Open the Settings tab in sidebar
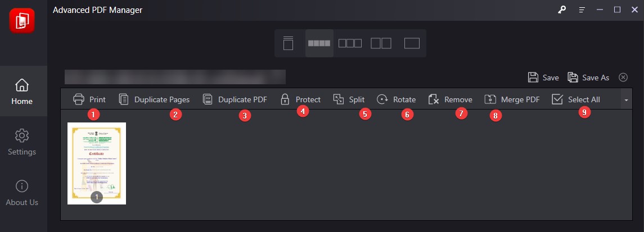This screenshot has height=232, width=644. tap(22, 142)
